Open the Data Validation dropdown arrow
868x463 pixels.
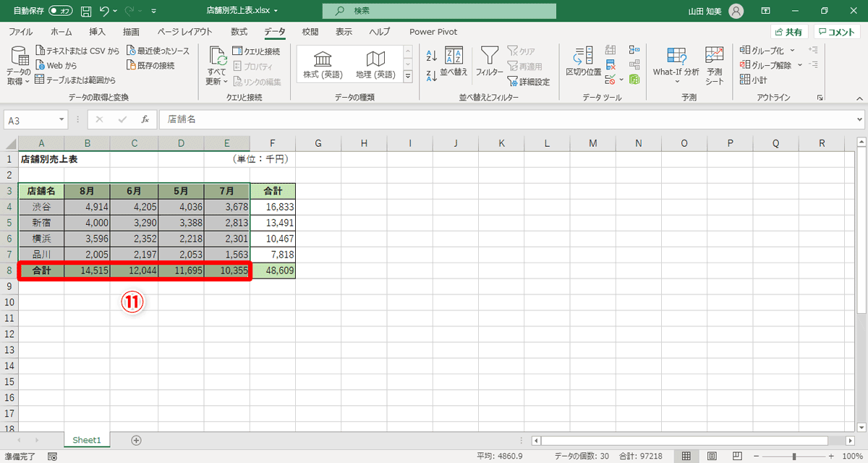[622, 79]
